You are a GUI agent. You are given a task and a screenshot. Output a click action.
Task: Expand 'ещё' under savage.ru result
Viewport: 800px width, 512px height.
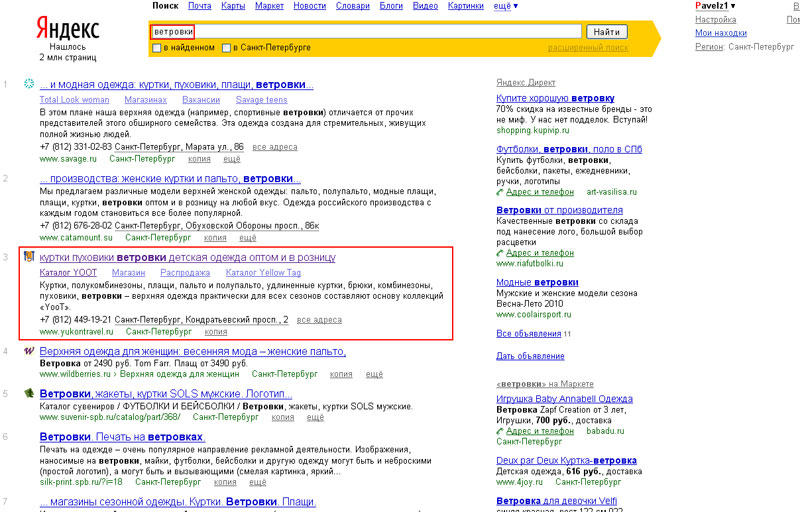click(x=232, y=159)
